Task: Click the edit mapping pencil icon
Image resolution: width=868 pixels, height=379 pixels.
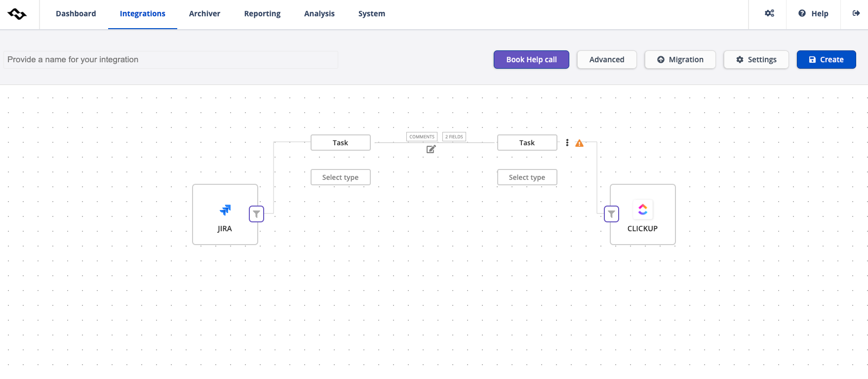Action: (x=431, y=149)
